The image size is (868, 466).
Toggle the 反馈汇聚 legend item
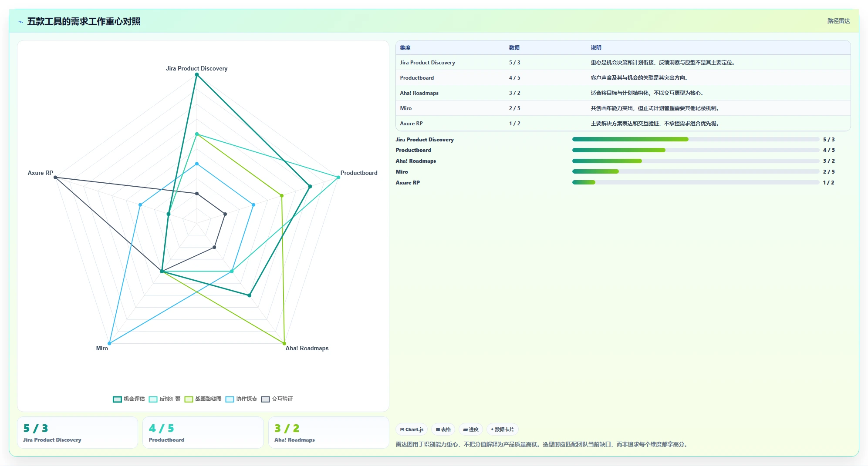pyautogui.click(x=165, y=399)
